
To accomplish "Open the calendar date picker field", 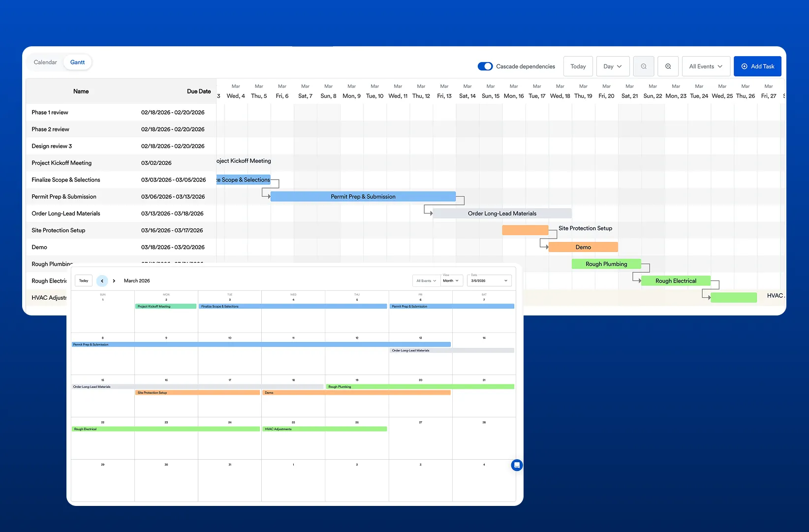I will coord(489,281).
